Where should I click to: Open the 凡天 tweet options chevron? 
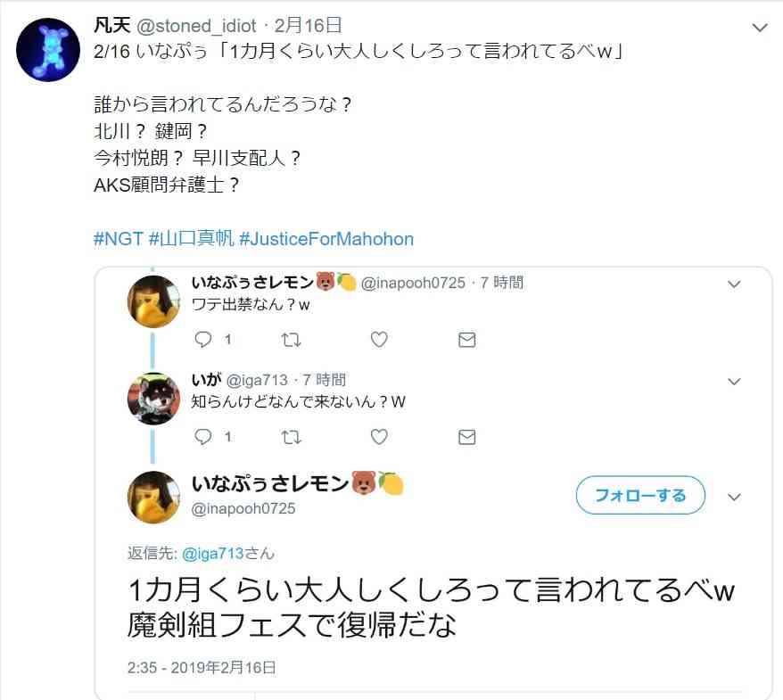pos(760,28)
